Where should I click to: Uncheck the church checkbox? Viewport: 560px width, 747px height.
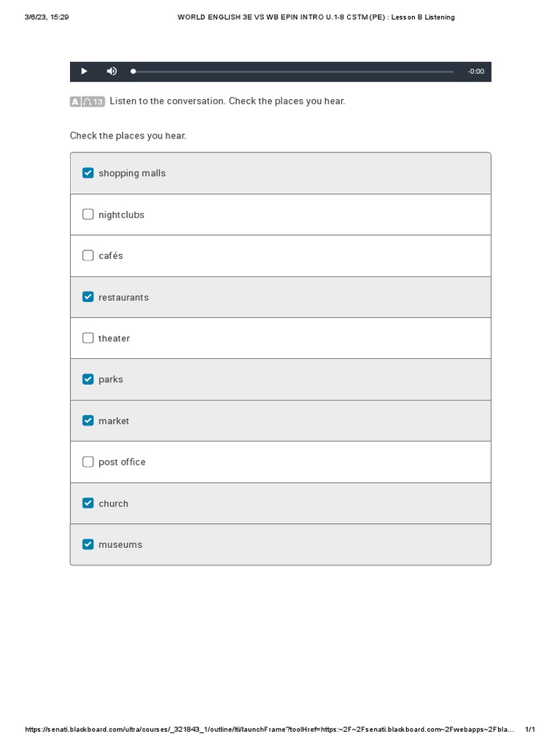point(88,503)
